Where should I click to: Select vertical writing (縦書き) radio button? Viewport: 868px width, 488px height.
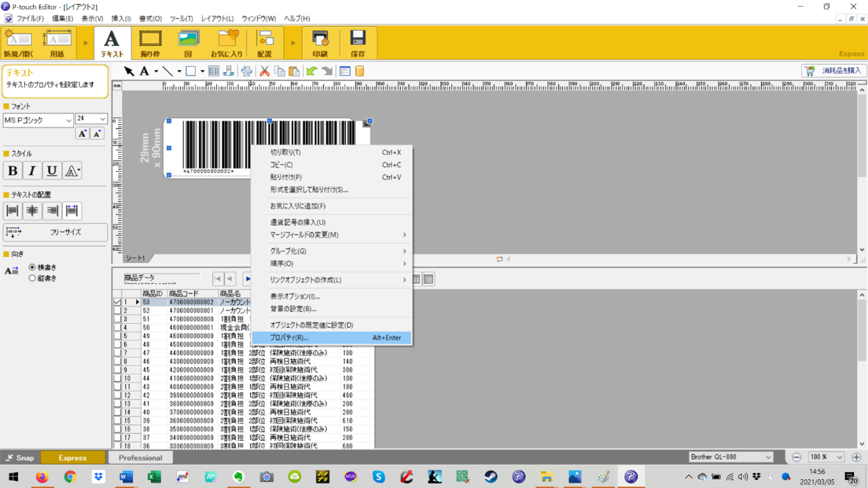coord(32,278)
